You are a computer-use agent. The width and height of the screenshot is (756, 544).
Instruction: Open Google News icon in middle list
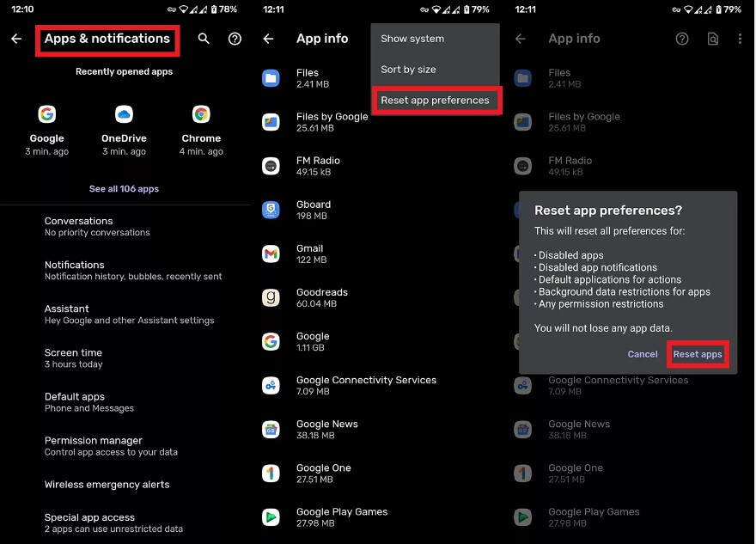click(x=271, y=429)
